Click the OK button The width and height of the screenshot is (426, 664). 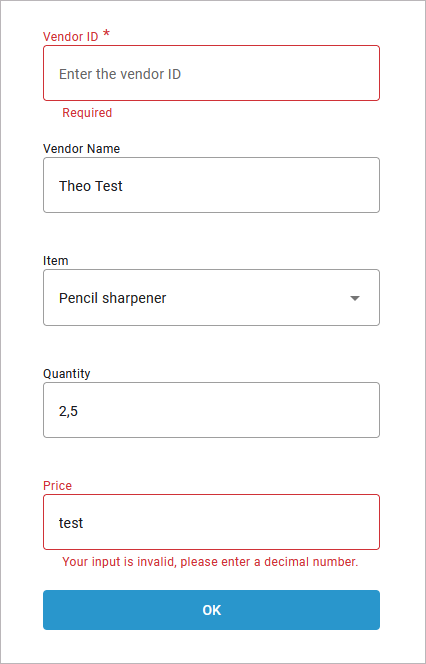(x=211, y=610)
